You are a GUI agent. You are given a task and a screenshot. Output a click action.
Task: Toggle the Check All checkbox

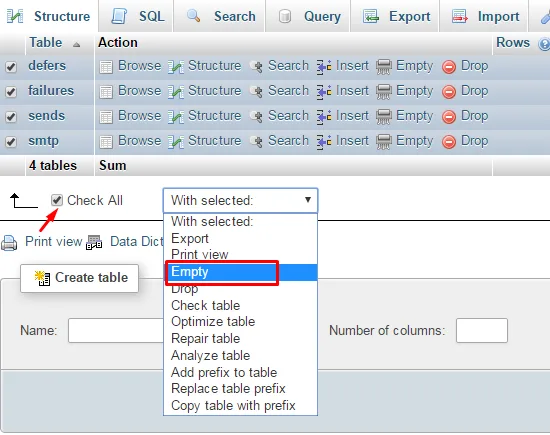pos(57,200)
